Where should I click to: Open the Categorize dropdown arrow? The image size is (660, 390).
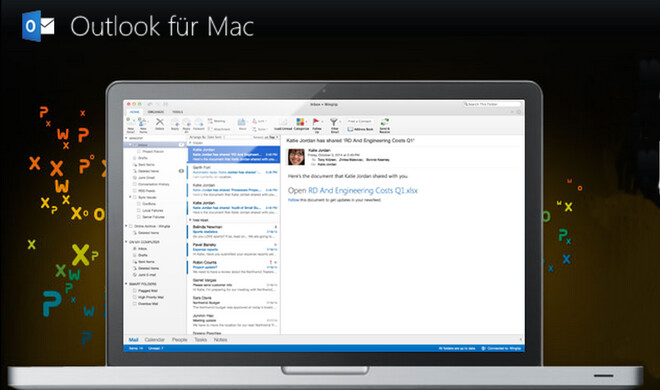point(306,122)
